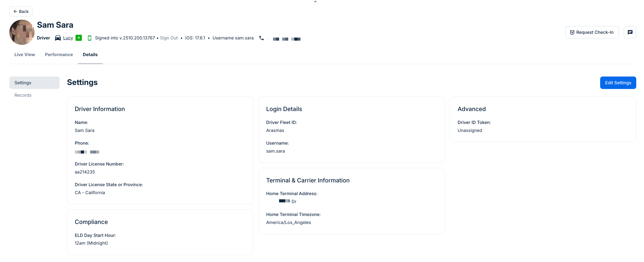Image resolution: width=644 pixels, height=262 pixels.
Task: Click Request Check-In button
Action: coord(591,32)
